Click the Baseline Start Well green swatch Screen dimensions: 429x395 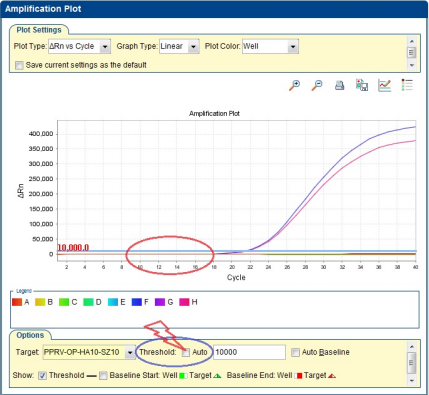click(x=183, y=376)
